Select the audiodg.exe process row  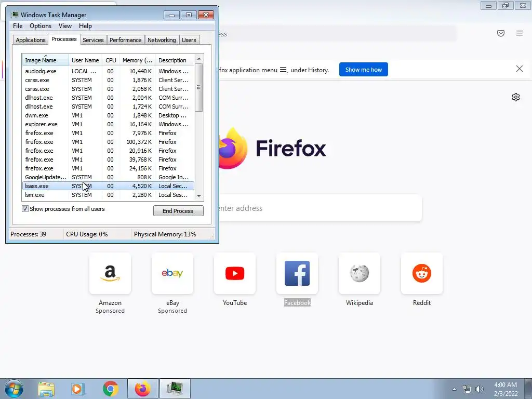tap(108, 71)
